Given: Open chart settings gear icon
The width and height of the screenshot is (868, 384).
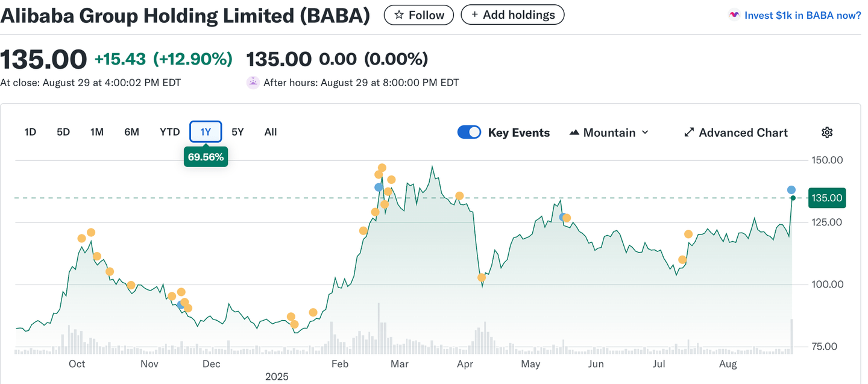Looking at the screenshot, I should (827, 133).
